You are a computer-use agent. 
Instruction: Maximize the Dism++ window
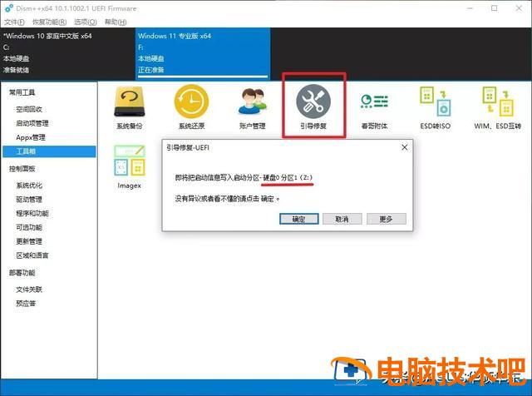pyautogui.click(x=495, y=8)
